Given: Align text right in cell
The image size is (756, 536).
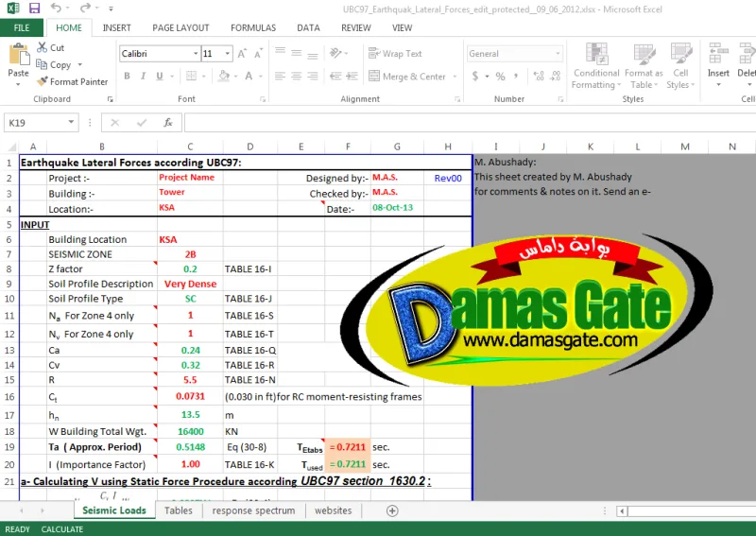Looking at the screenshot, I should pos(313,76).
